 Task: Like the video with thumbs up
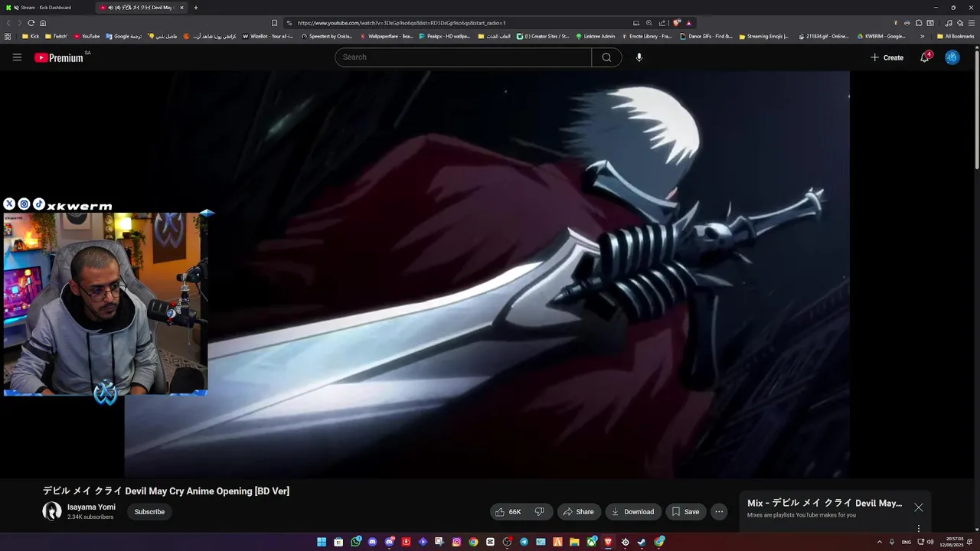pos(508,512)
